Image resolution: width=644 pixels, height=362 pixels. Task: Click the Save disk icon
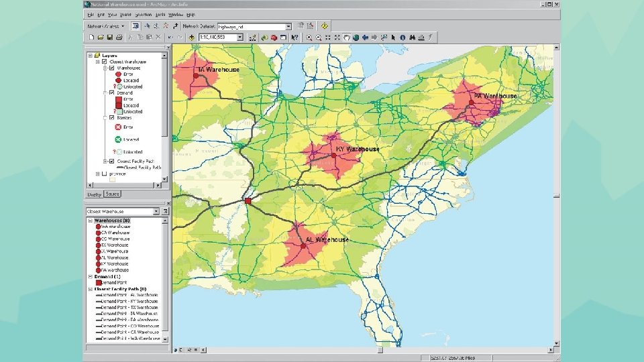click(110, 38)
